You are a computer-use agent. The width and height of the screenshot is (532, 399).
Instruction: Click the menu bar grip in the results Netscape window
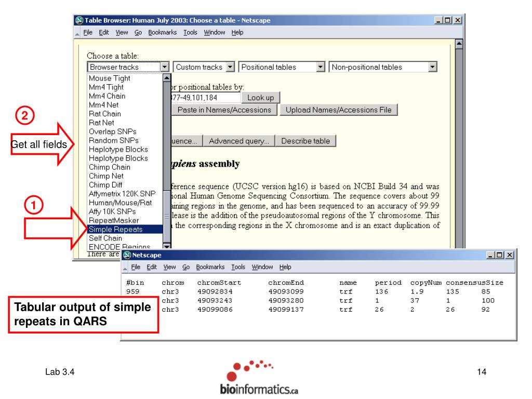125,268
